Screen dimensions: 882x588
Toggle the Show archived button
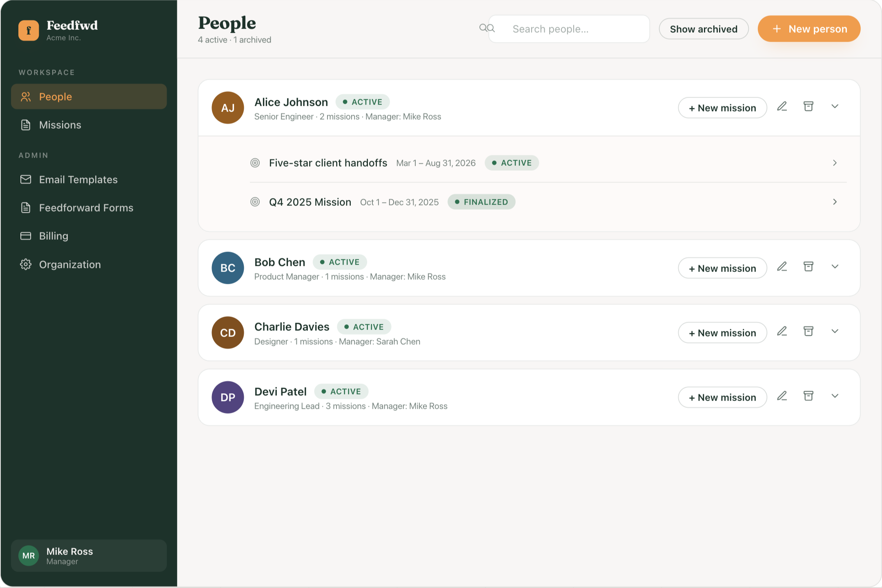pos(704,29)
